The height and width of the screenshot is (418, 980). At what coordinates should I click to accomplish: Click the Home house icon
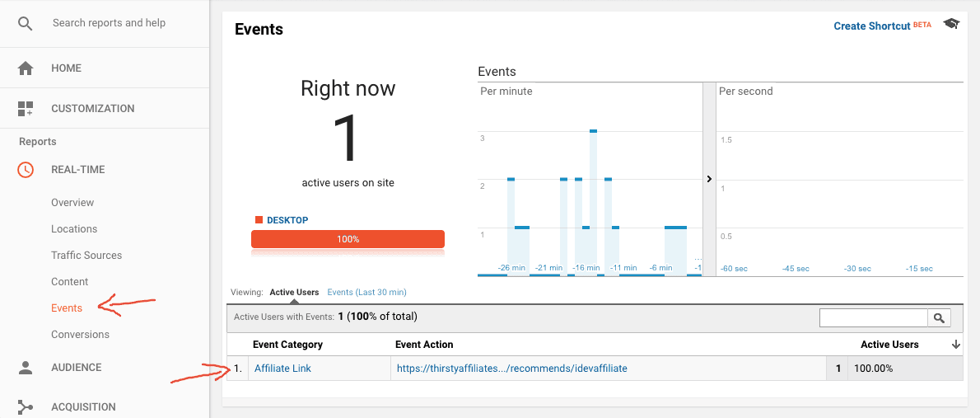[26, 68]
